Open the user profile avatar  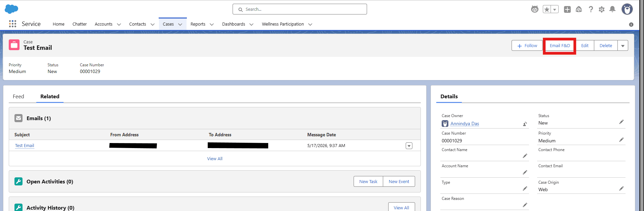point(627,9)
